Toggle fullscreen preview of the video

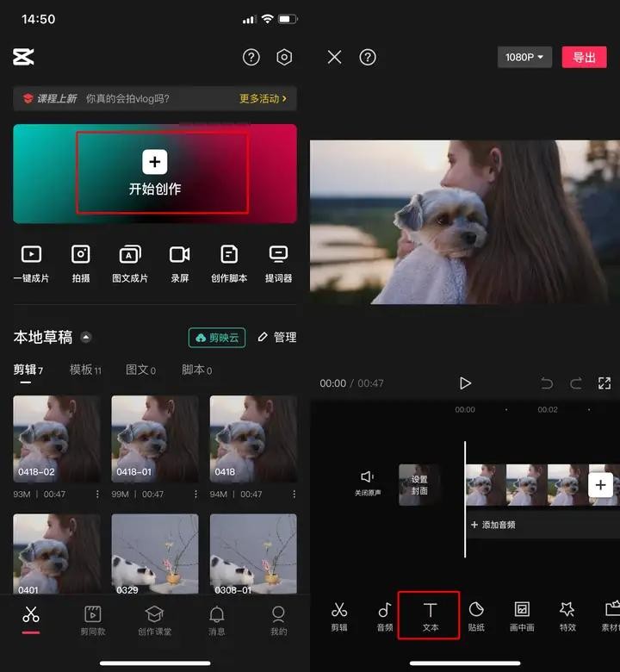(604, 383)
